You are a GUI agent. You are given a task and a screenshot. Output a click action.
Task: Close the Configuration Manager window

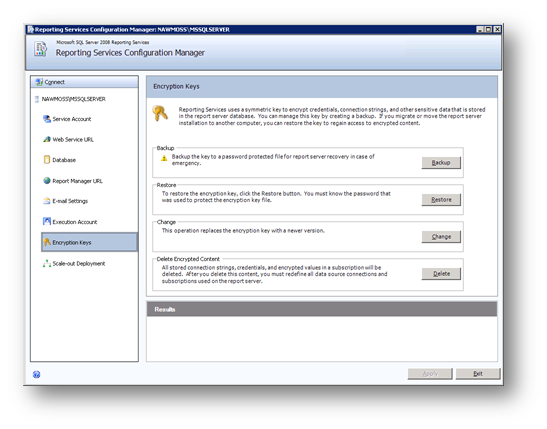(497, 30)
